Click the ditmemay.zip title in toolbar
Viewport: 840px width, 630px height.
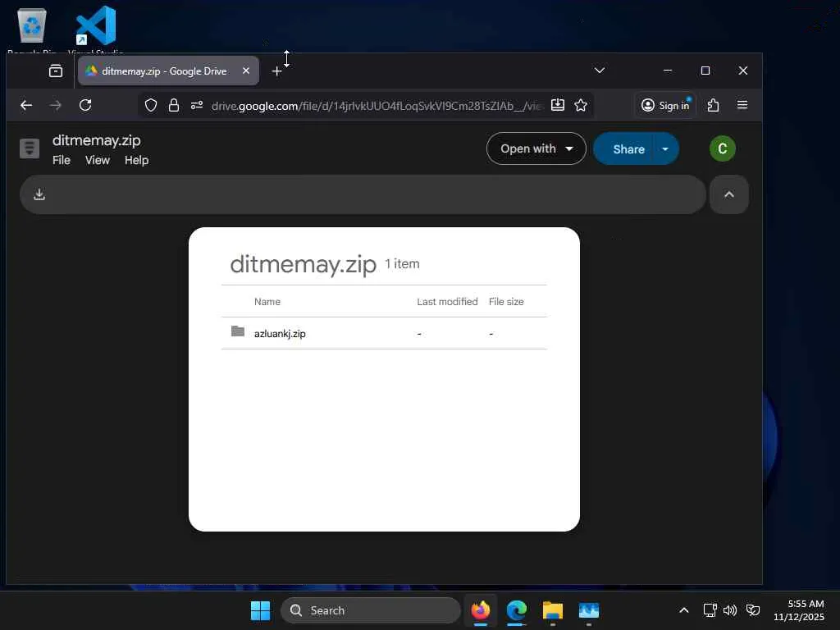[x=97, y=140]
